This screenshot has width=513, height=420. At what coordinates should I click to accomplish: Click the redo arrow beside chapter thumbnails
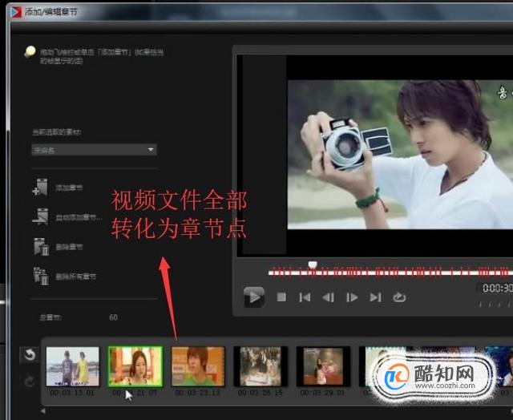pos(30,382)
